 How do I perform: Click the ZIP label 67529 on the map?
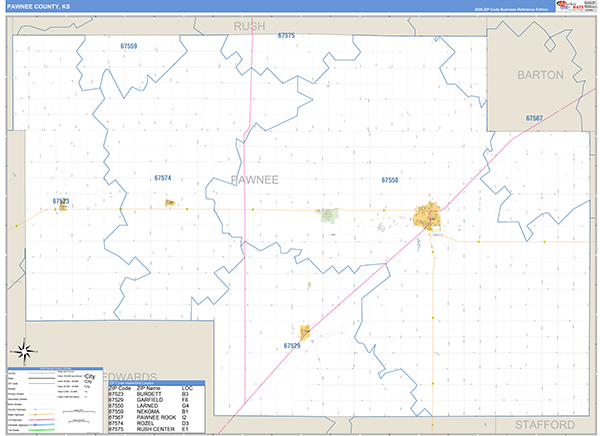(292, 346)
